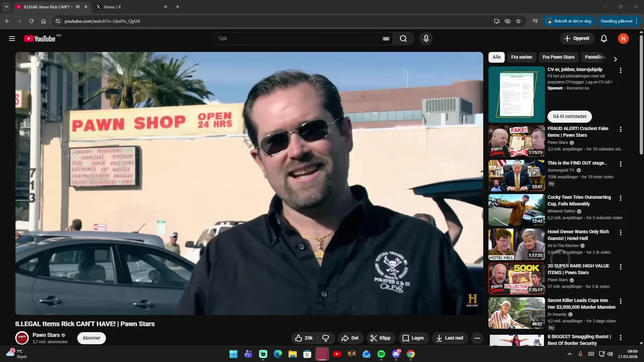Click the address bar URL
644x362 pixels.
(102, 21)
